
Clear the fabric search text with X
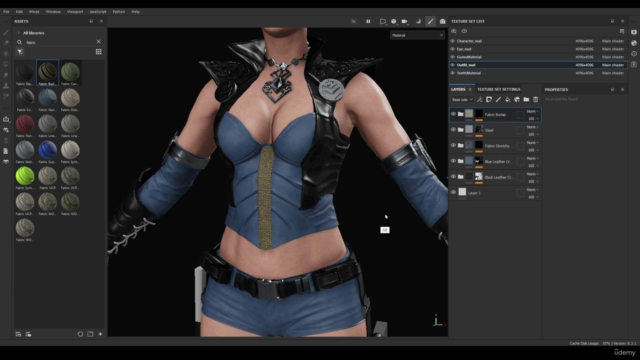coord(98,42)
